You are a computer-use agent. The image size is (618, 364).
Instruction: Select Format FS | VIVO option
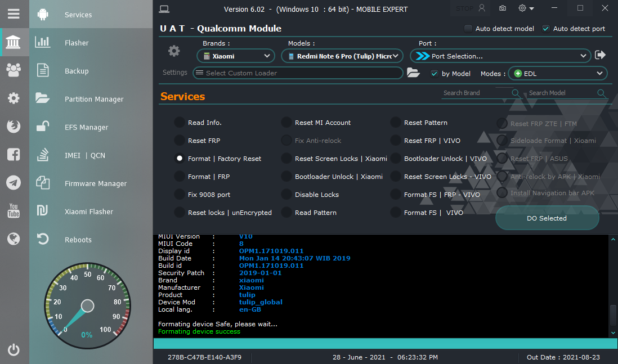[x=395, y=212]
